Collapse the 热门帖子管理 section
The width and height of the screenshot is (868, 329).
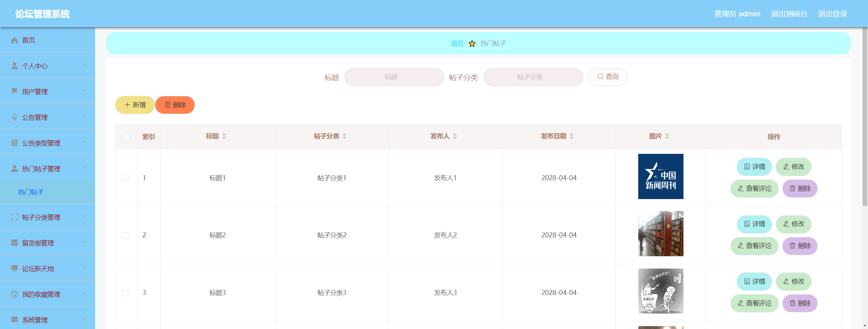(85, 168)
